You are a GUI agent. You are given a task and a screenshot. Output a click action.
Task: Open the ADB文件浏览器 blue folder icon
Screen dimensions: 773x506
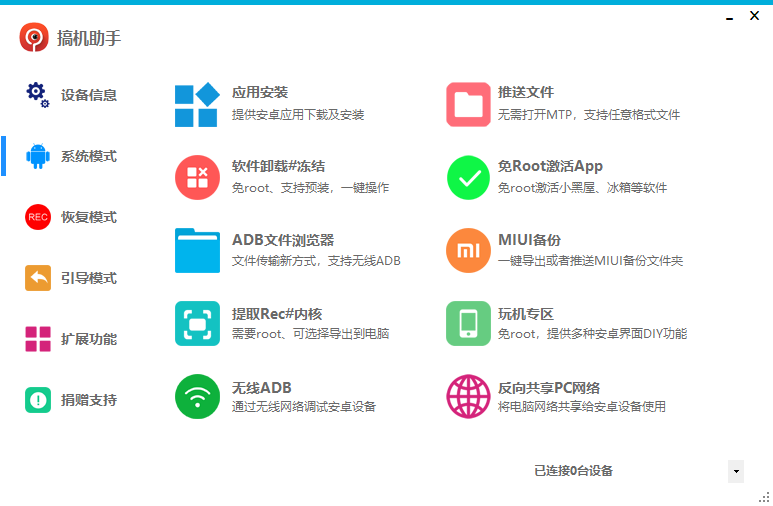pos(197,251)
